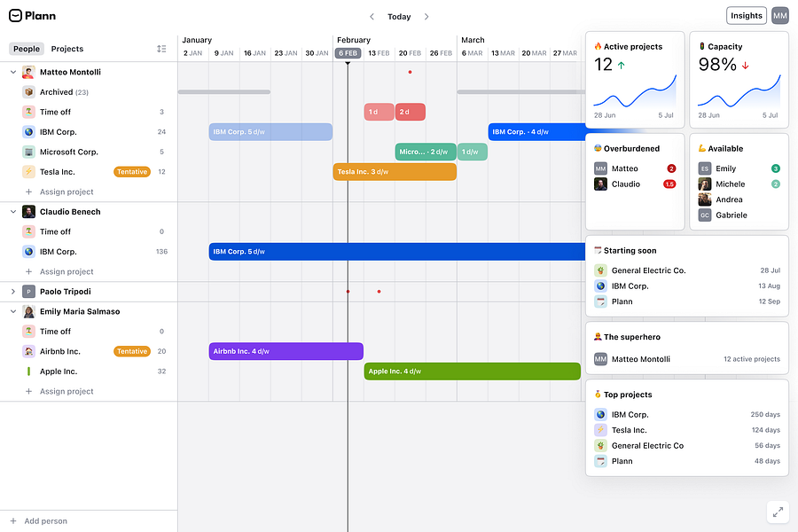Image resolution: width=798 pixels, height=532 pixels.
Task: Select the purple Airbnb Inc. 4 d/w bar
Action: [x=286, y=351]
